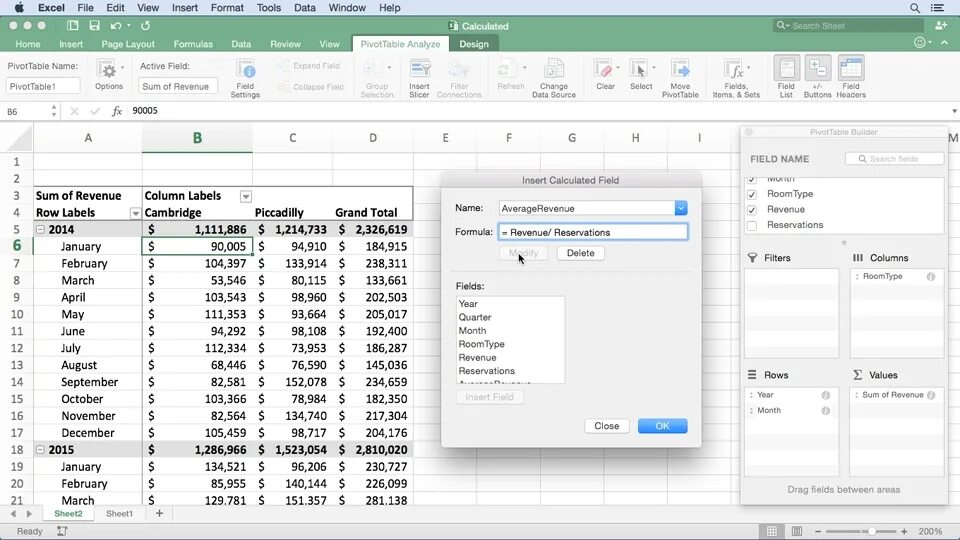Add a new sheet with plus button
The image size is (960, 540).
tap(159, 513)
